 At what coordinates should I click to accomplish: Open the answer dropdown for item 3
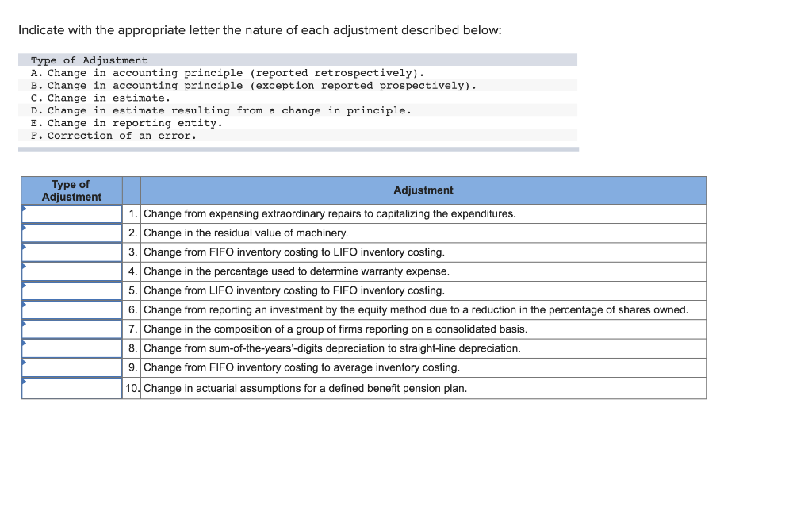pyautogui.click(x=70, y=252)
